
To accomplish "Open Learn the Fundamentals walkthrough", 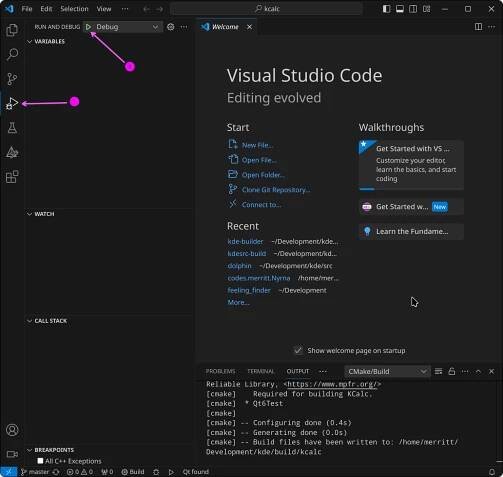I will click(x=411, y=231).
